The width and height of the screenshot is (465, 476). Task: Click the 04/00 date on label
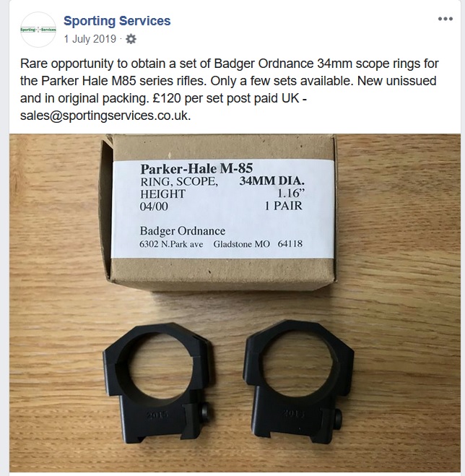(154, 207)
